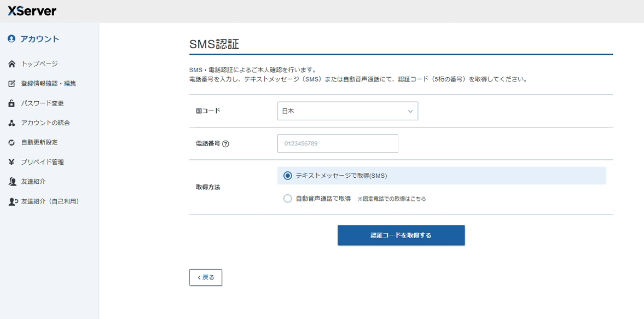Select 自動音声通話で取得 radio button
This screenshot has width=644, height=319.
click(288, 199)
